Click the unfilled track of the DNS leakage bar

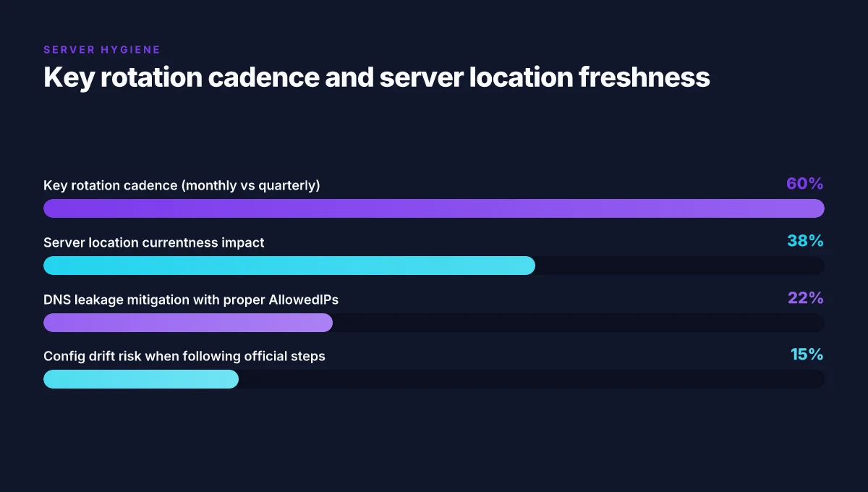pos(579,323)
